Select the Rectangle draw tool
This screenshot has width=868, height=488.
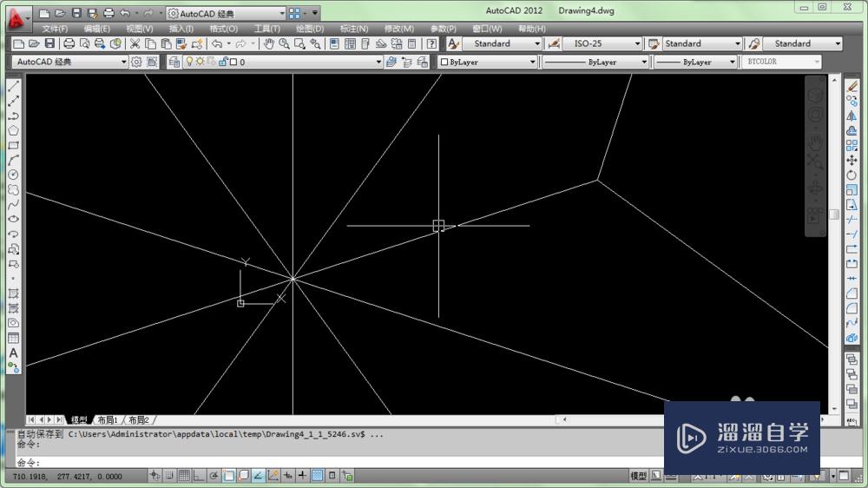point(13,146)
